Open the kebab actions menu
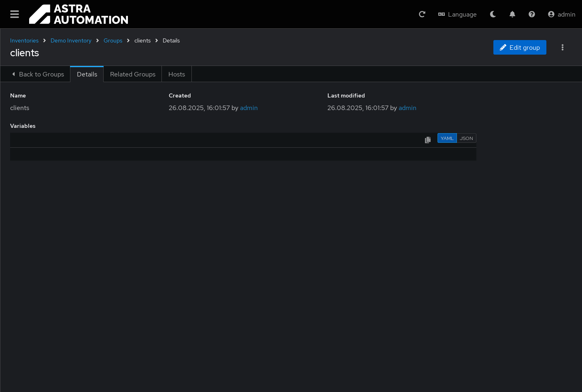The image size is (582, 392). coord(562,47)
